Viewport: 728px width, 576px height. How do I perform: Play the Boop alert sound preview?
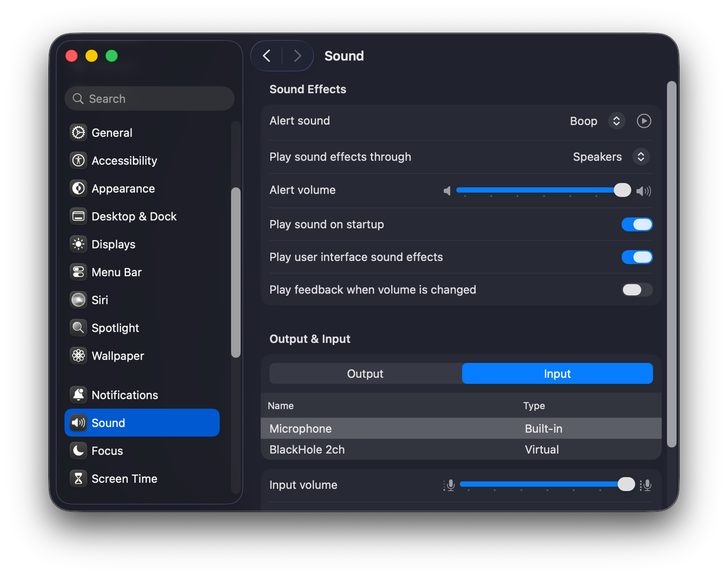point(644,121)
